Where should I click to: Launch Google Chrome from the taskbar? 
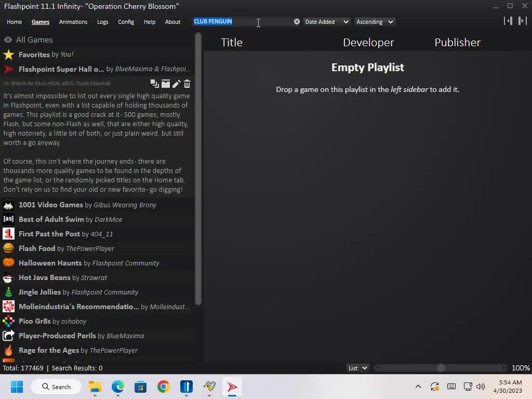[164, 387]
